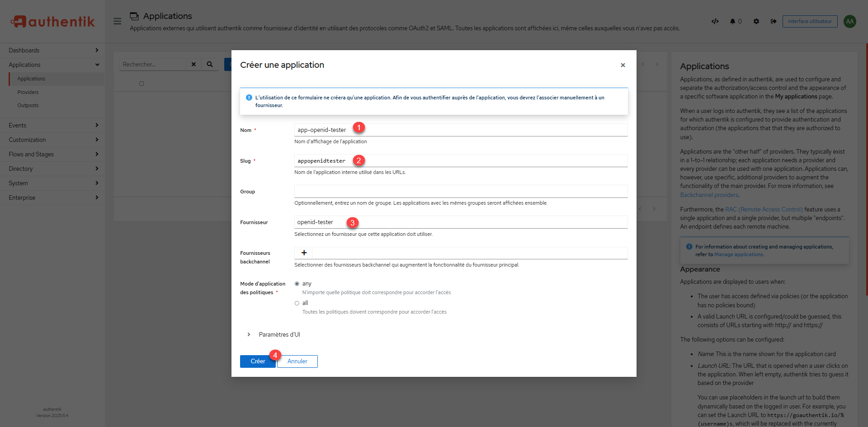Click the Créer button
The width and height of the screenshot is (868, 427).
[257, 361]
